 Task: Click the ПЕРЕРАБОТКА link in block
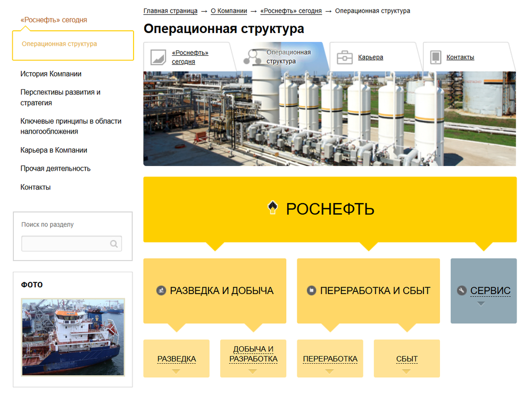click(x=330, y=359)
